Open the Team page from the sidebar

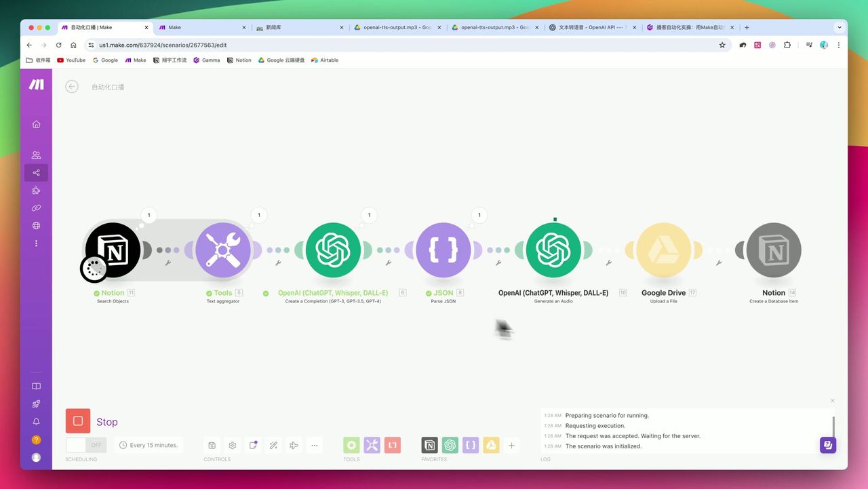(36, 155)
